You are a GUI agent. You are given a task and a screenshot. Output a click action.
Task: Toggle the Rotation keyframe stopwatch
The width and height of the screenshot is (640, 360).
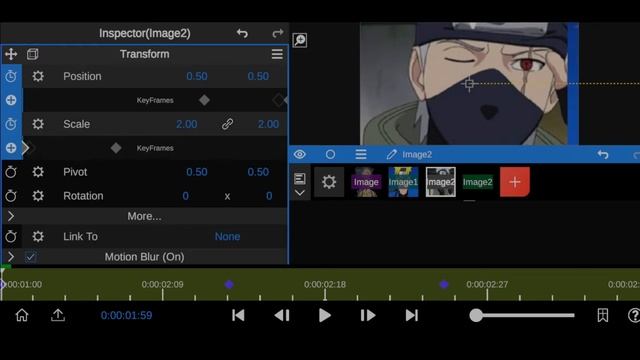coord(11,196)
